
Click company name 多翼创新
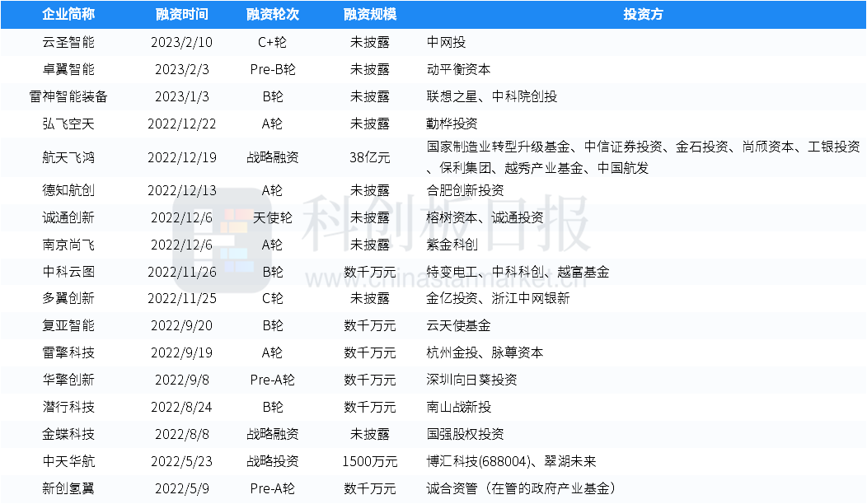coord(68,298)
